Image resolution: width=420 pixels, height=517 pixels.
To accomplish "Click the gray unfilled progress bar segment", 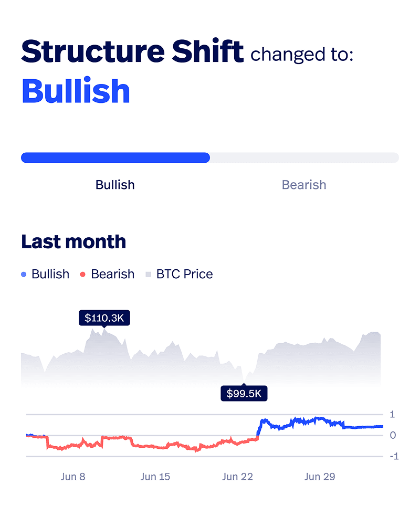I will pos(304,157).
